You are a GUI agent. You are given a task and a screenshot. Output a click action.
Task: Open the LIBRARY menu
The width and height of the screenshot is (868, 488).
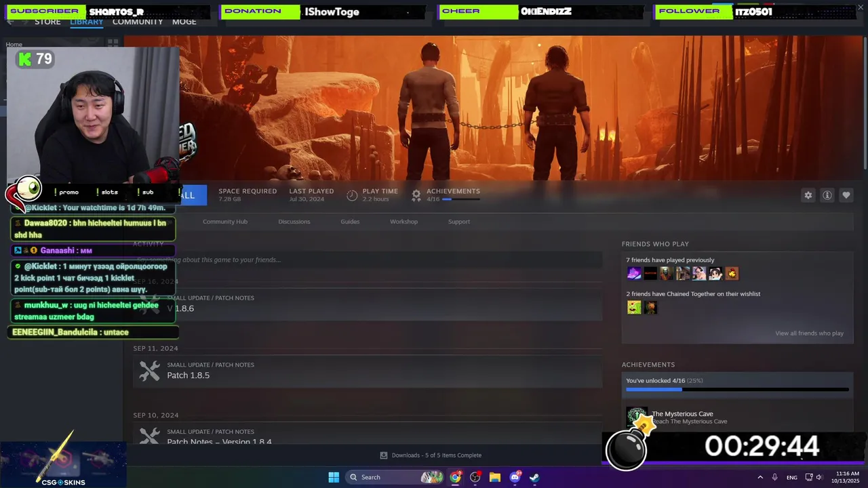point(86,22)
